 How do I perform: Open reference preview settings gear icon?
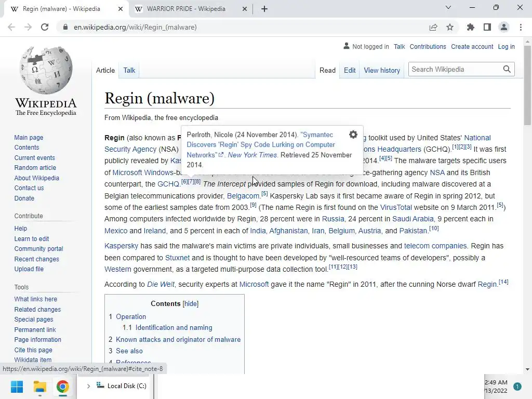point(353,135)
